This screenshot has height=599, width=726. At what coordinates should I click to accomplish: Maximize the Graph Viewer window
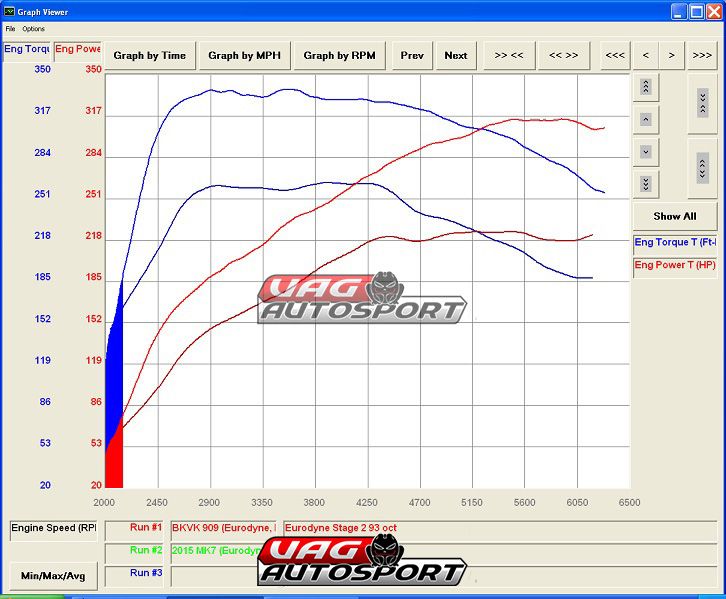697,12
